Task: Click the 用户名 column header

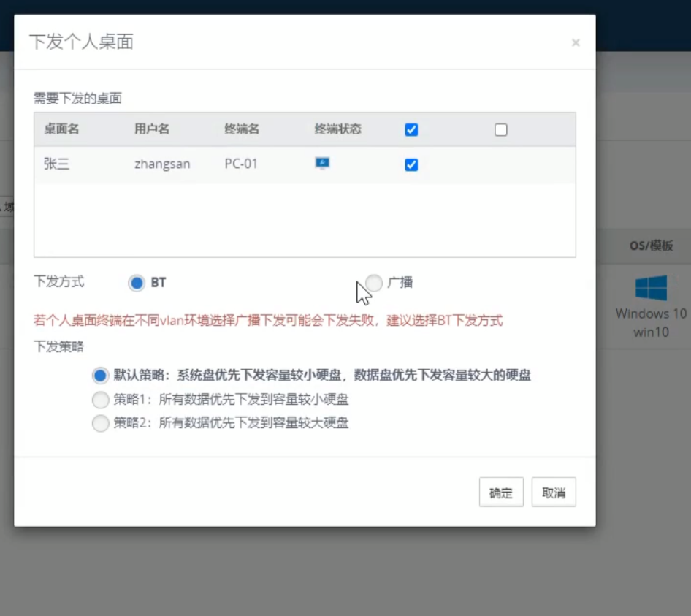Action: click(x=152, y=129)
